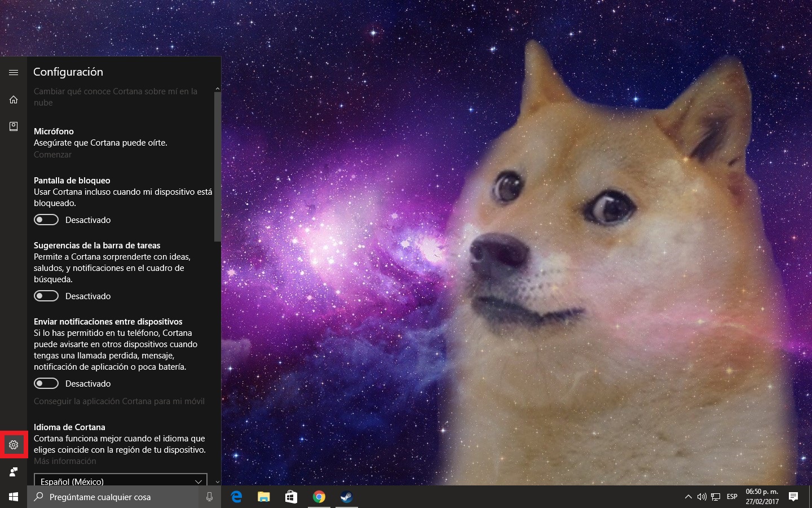Open 'Cambiar qué conoce Cortana sobre mí' link
This screenshot has height=508, width=812.
(116, 97)
